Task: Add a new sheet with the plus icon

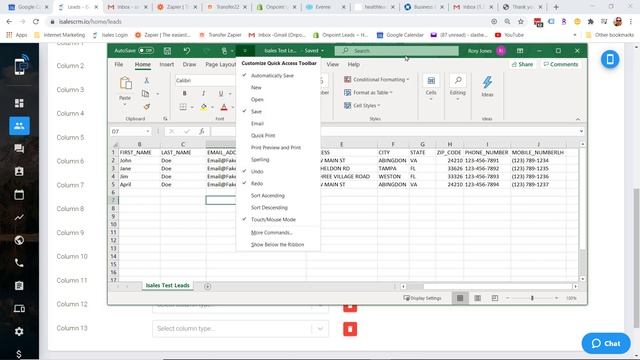Action: pos(207,286)
